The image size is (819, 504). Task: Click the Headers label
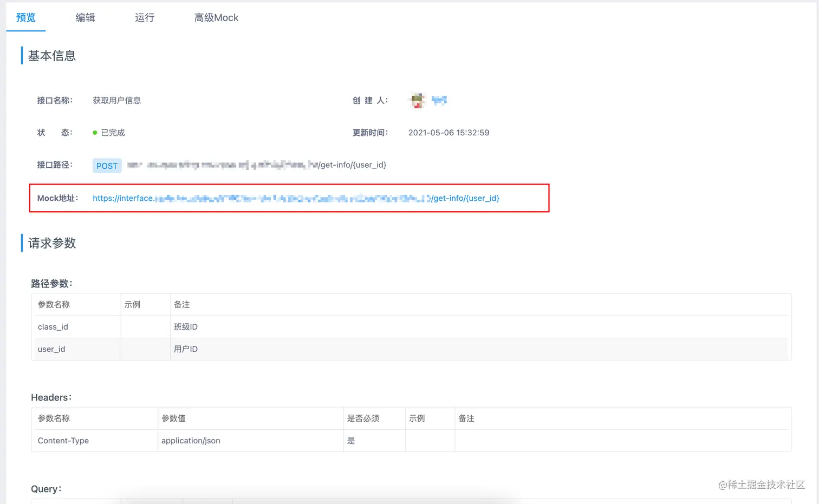[51, 397]
